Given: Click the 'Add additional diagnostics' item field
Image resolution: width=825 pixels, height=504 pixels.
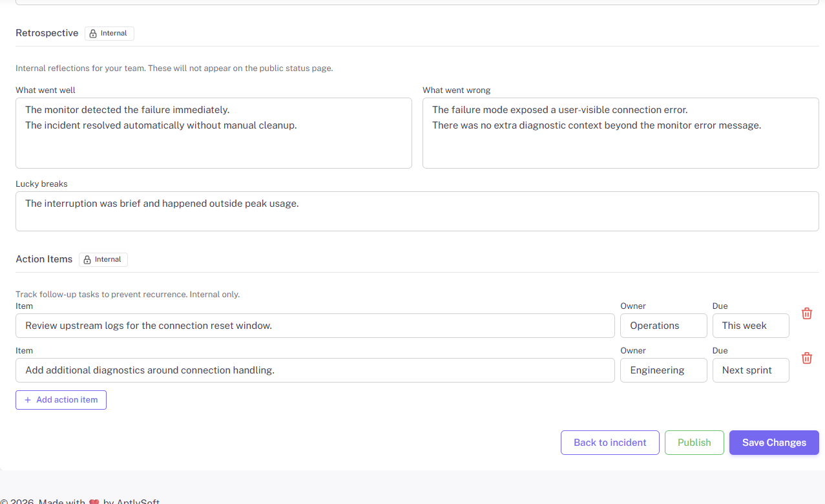Looking at the screenshot, I should point(315,370).
